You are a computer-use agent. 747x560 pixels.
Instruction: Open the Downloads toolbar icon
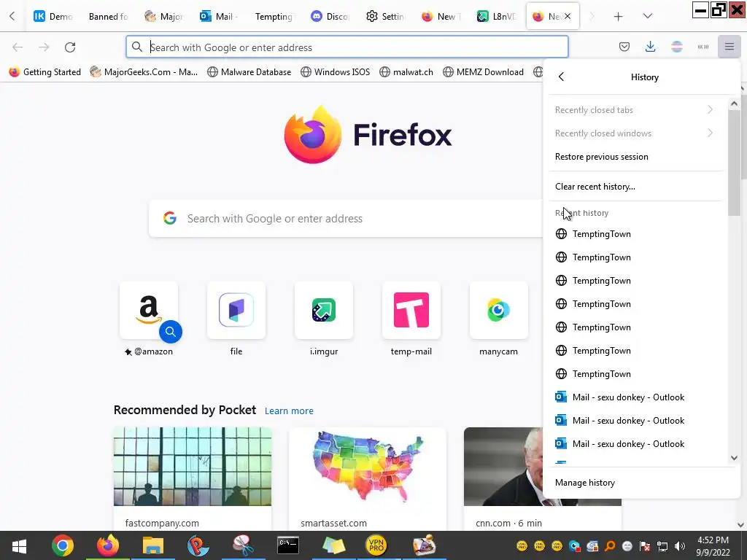click(650, 47)
